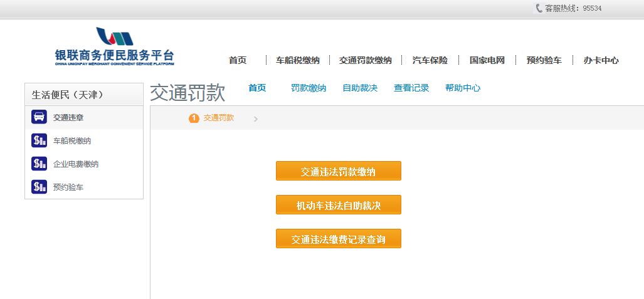Click the 客服热线：95534 text

(573, 8)
